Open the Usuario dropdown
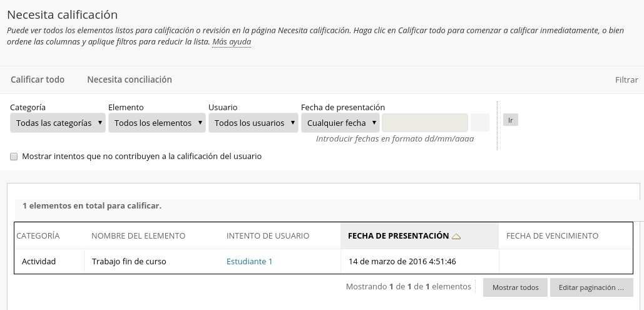Screen dimensions: 644x310 [x=253, y=123]
